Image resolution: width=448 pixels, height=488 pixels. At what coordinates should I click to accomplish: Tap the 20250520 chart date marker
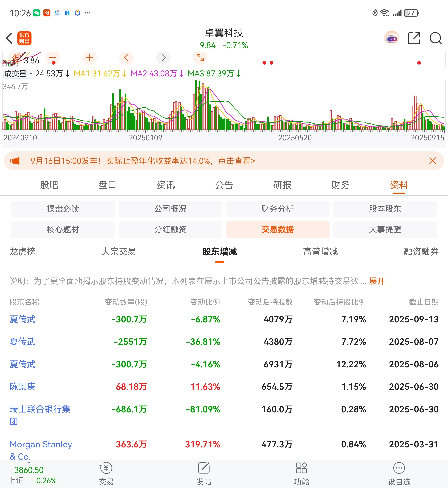[x=295, y=138]
